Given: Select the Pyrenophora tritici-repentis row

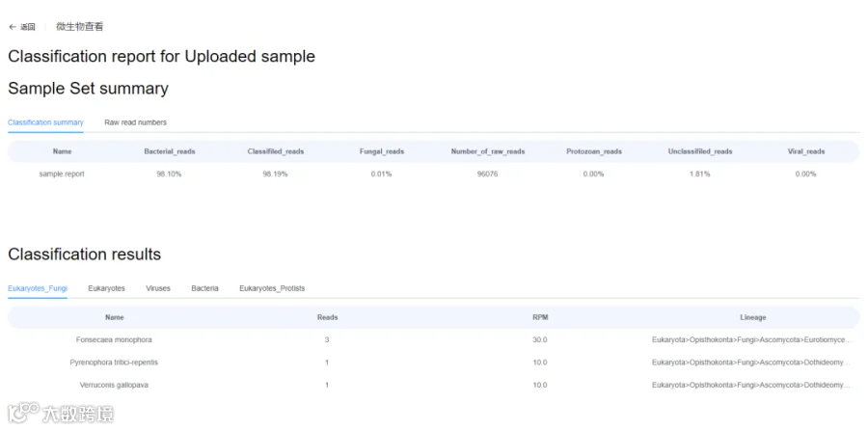Looking at the screenshot, I should [114, 363].
